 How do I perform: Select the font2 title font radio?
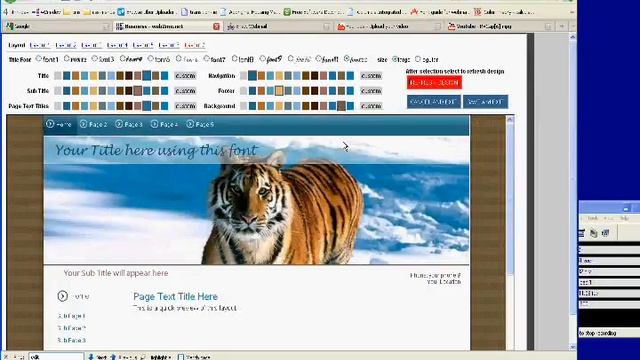(x=67, y=59)
